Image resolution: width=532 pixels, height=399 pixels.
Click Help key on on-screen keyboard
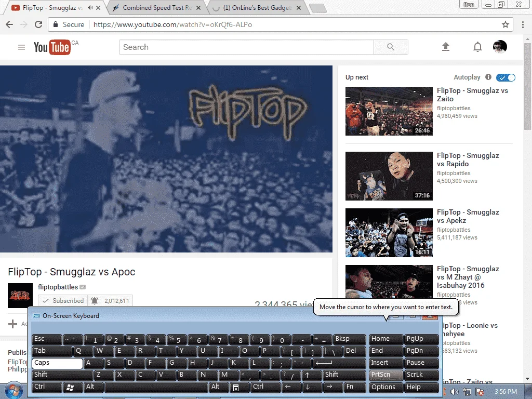tap(421, 387)
